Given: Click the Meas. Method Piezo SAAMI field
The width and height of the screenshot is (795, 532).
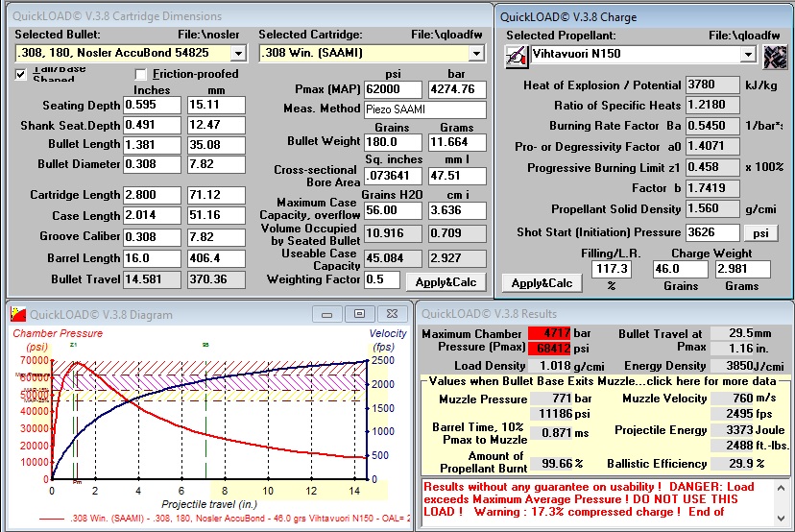Looking at the screenshot, I should point(425,109).
